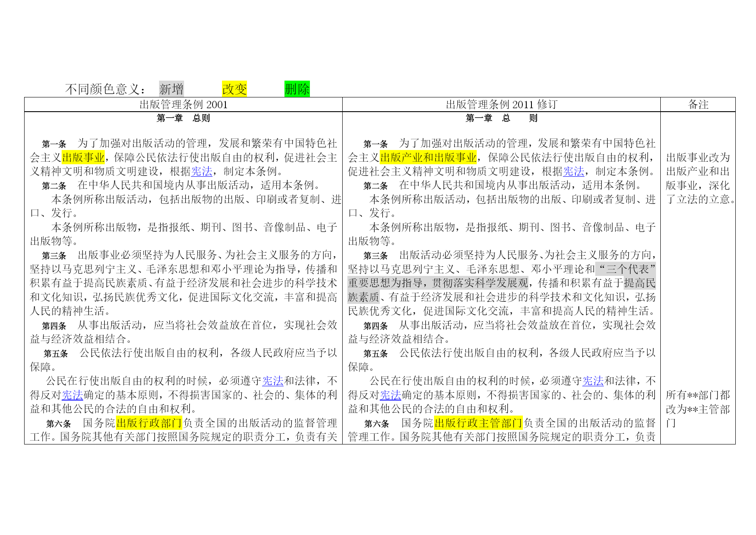This screenshot has width=756, height=535.
Task: Open the 宪法 link in 2011 column 第一条
Action: click(x=574, y=172)
